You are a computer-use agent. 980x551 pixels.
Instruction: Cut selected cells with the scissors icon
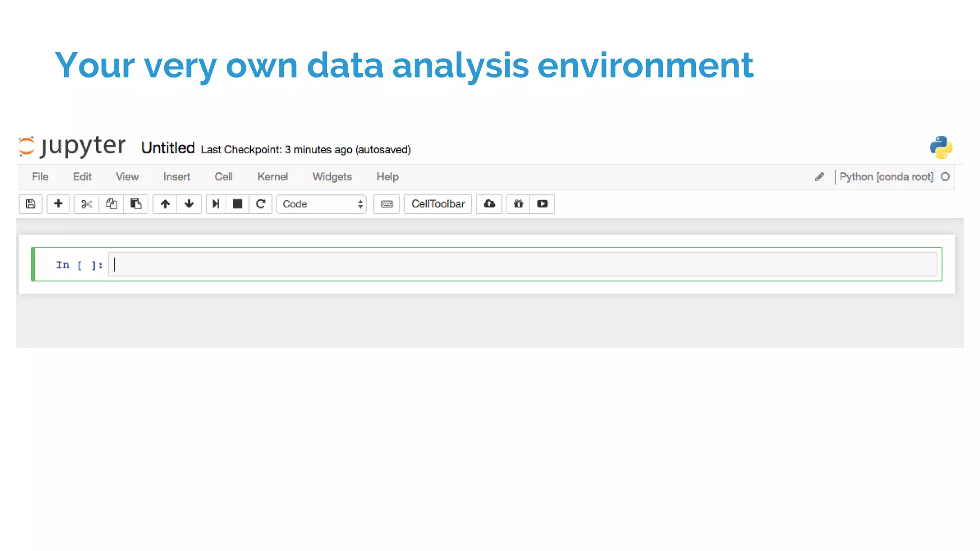click(x=86, y=204)
